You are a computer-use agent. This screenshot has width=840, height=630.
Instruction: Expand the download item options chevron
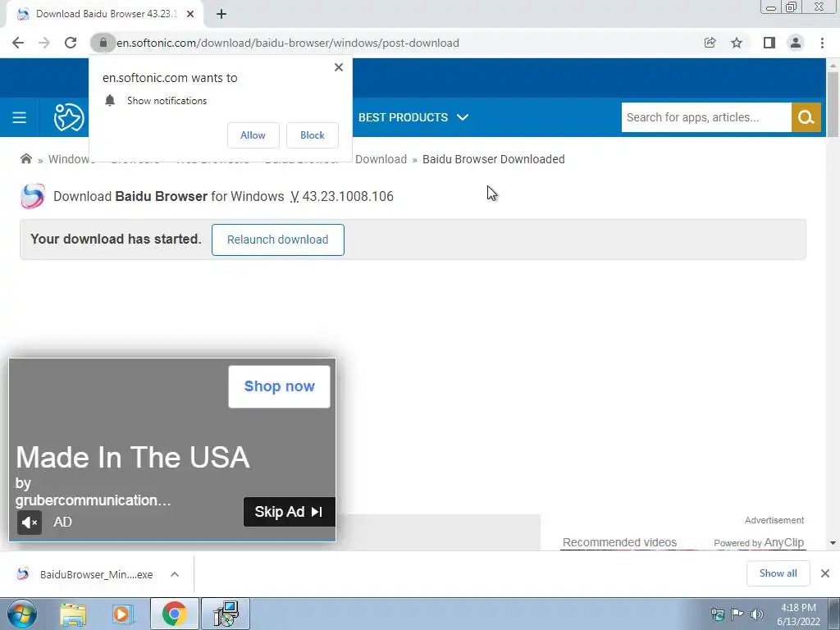coord(175,574)
